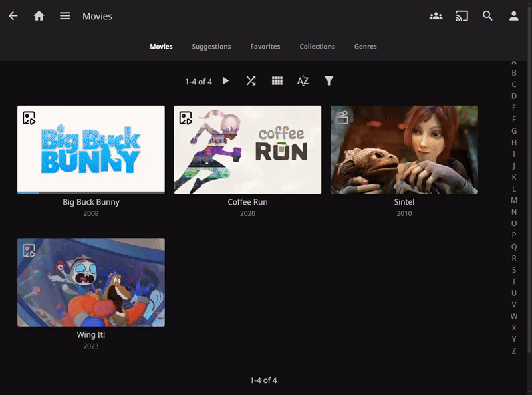This screenshot has width=532, height=395.
Task: Click the clapperboard icon on Sintel card
Action: point(342,118)
